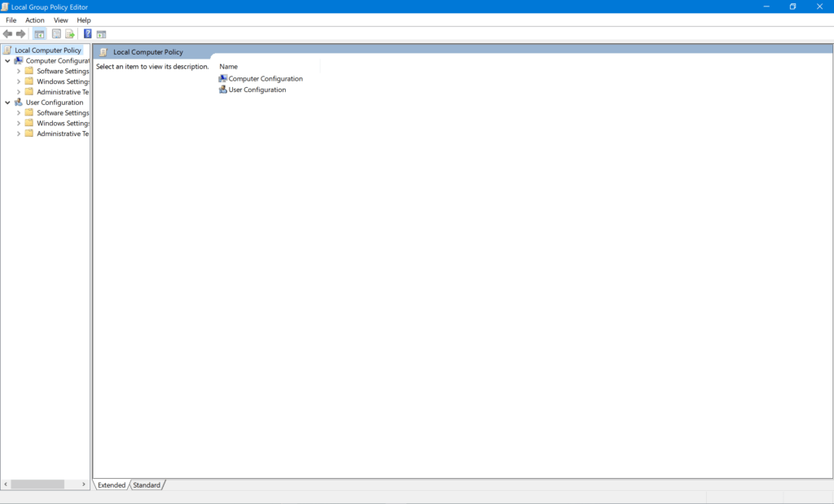The image size is (834, 504).
Task: Click the Back arrow in the toolbar
Action: pyautogui.click(x=7, y=34)
